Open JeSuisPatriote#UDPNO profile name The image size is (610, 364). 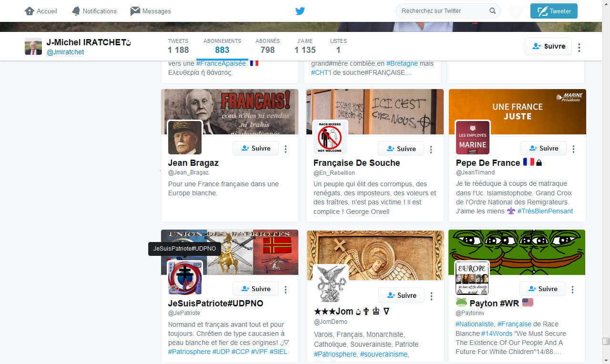tap(216, 303)
